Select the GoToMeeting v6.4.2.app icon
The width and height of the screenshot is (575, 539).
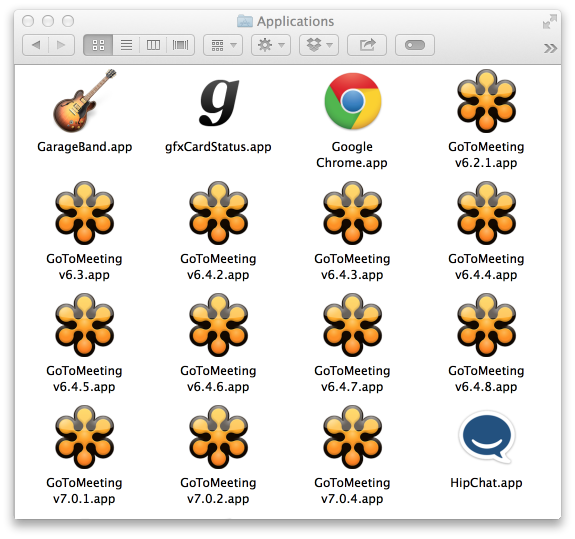pos(219,213)
